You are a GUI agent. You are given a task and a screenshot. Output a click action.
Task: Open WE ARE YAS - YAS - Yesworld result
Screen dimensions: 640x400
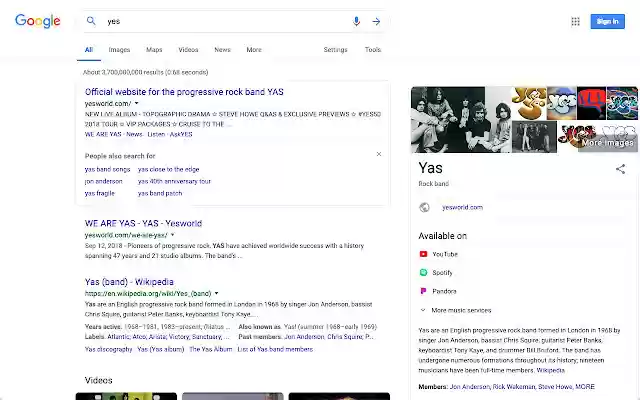(143, 223)
